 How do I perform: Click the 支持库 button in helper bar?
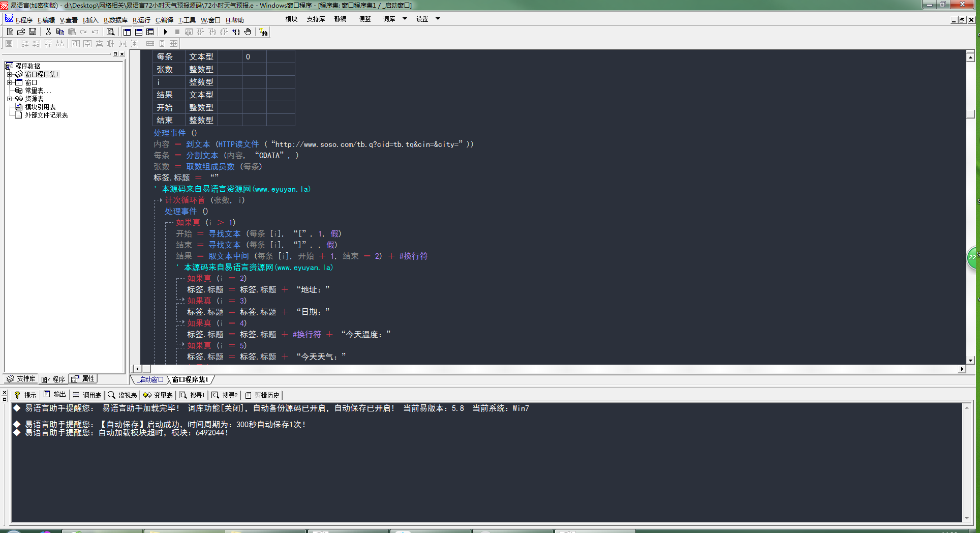(x=316, y=19)
